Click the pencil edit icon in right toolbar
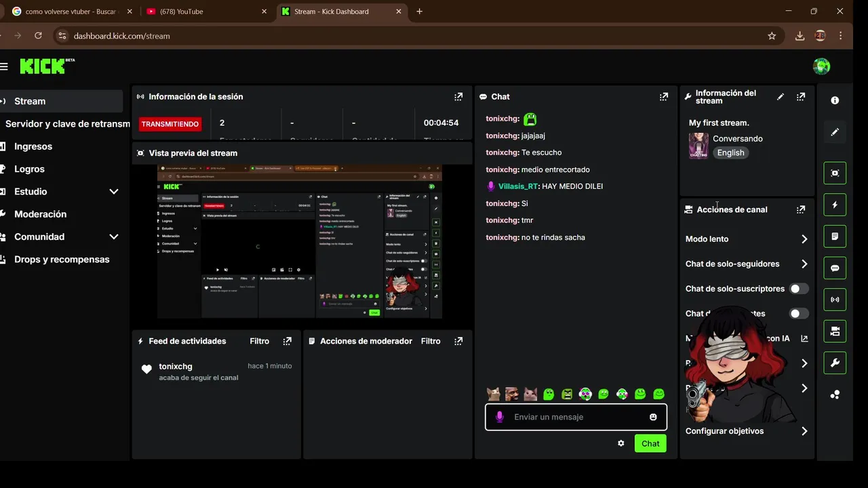Screen dimensions: 868x488 click(x=835, y=132)
